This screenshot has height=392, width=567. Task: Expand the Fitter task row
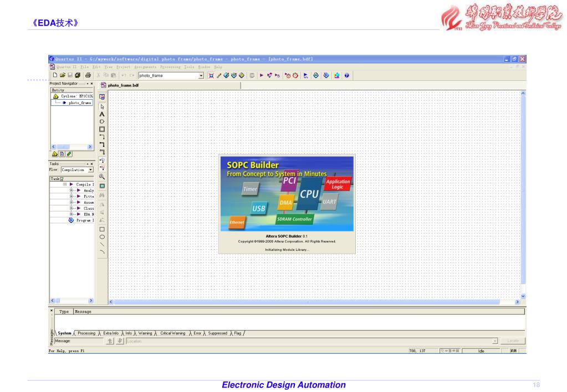click(x=71, y=196)
